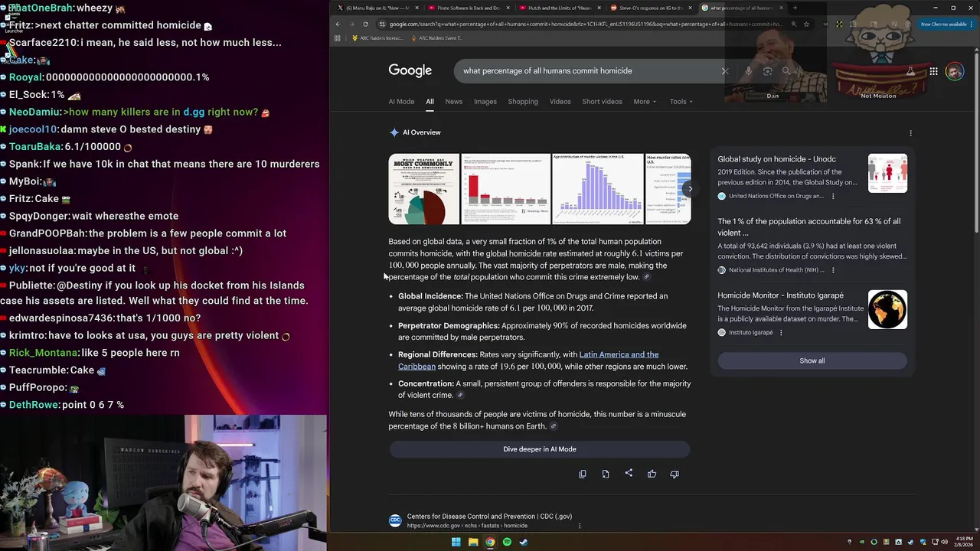Image resolution: width=980 pixels, height=551 pixels.
Task: Give thumbs down to AI Overview
Action: point(675,474)
